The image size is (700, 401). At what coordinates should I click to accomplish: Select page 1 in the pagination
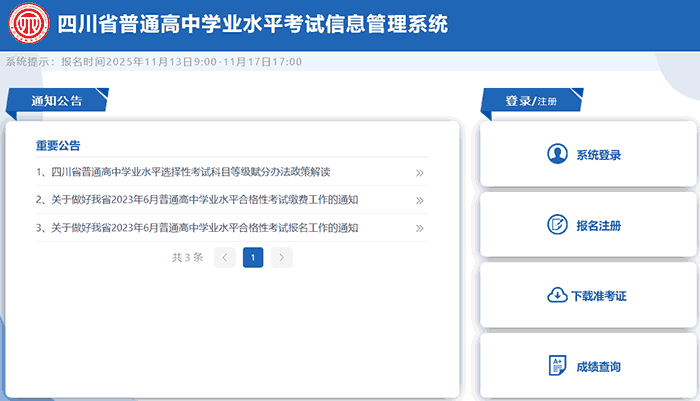tap(253, 257)
